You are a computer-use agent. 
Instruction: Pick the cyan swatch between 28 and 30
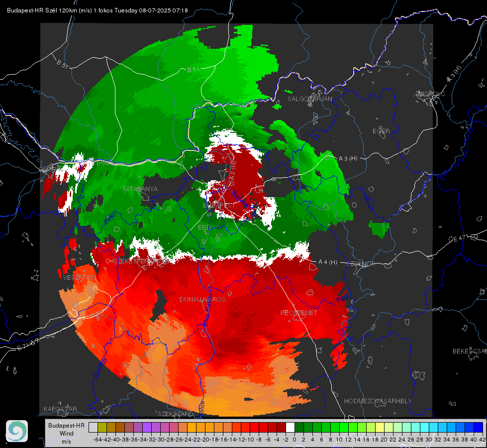point(425,427)
